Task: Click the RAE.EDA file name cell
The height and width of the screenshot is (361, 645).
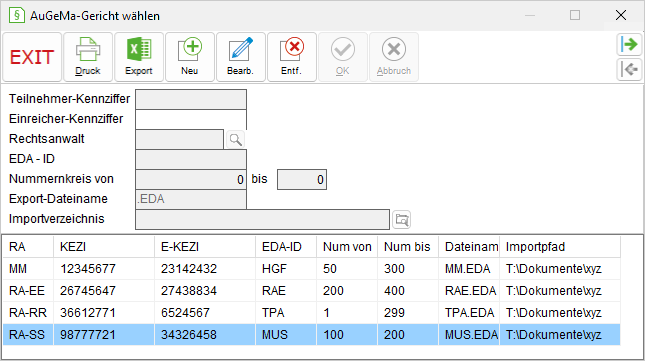Action: [469, 291]
